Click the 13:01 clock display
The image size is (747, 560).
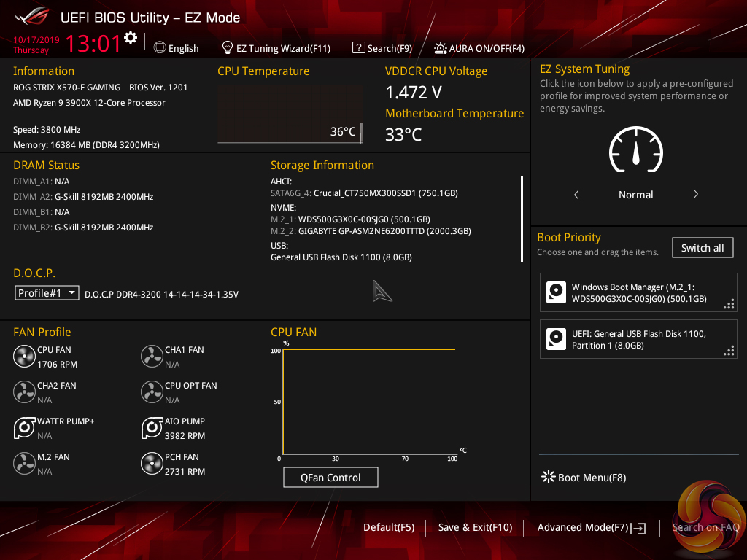(x=93, y=43)
